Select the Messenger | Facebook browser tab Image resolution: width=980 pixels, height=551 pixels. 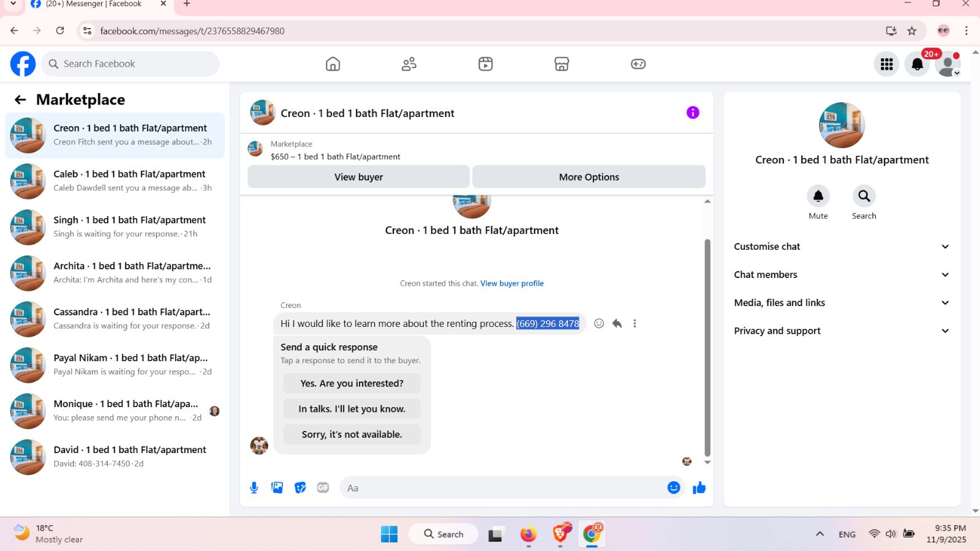pyautogui.click(x=100, y=4)
